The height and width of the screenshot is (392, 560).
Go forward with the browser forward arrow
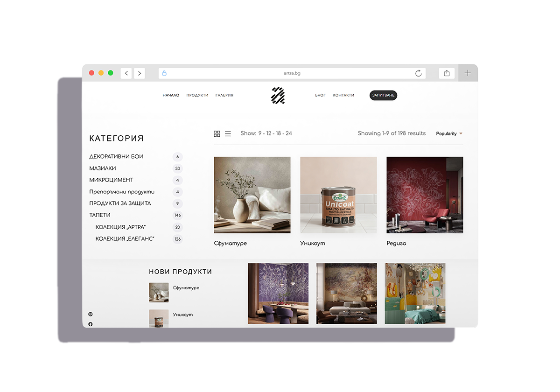(139, 73)
